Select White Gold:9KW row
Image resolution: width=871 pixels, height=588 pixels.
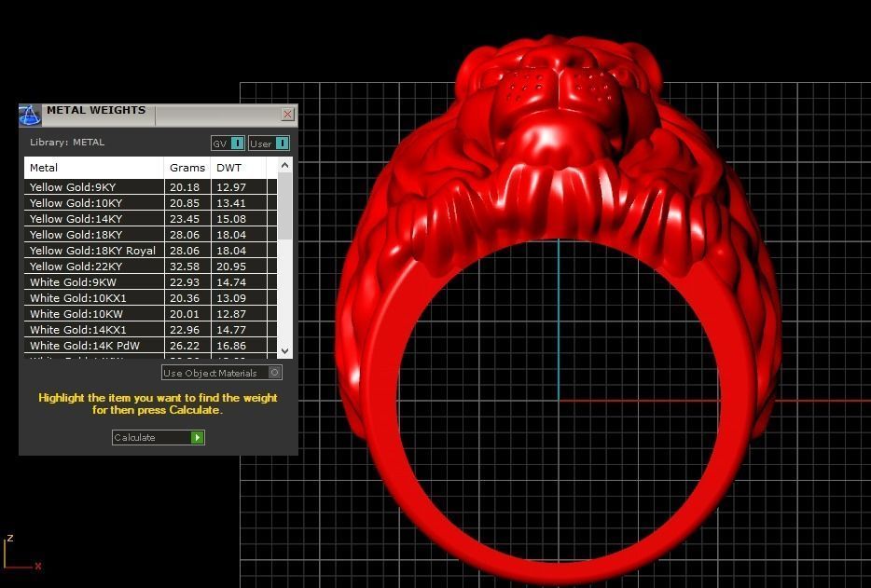tap(150, 282)
